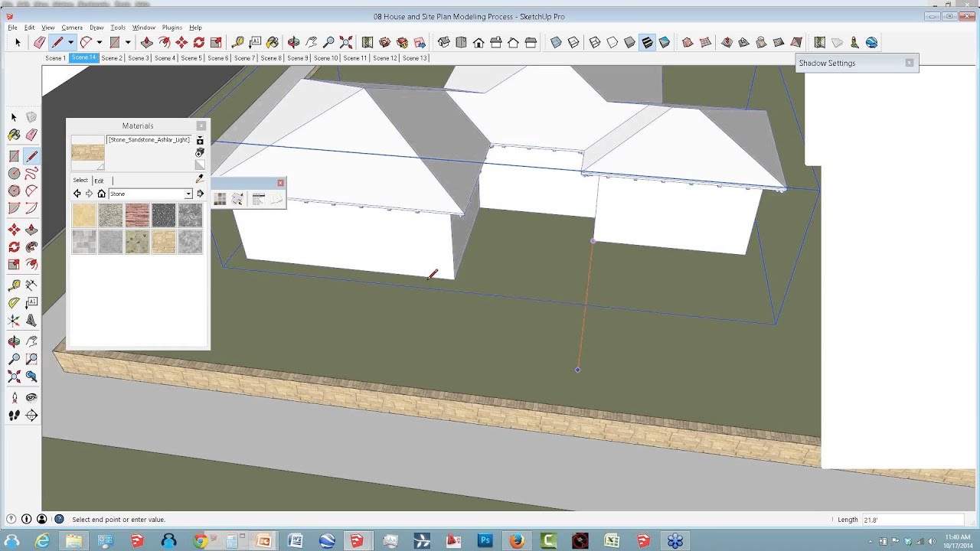
Task: Select the Rotate tool in top toolbar
Action: coord(199,43)
